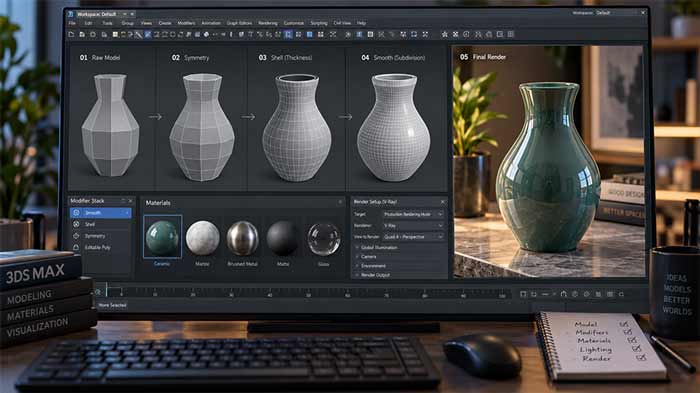Select the Brushed Metal material sphere
This screenshot has width=700, height=393.
[x=243, y=238]
